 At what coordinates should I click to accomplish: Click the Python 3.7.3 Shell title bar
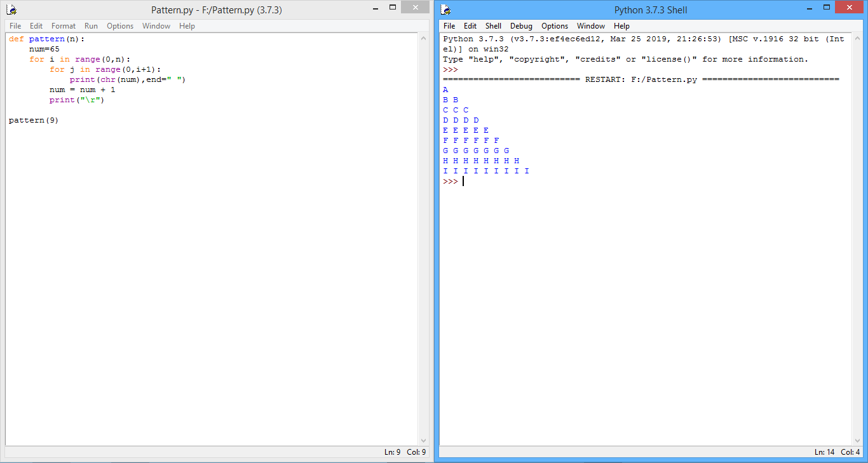pos(651,10)
